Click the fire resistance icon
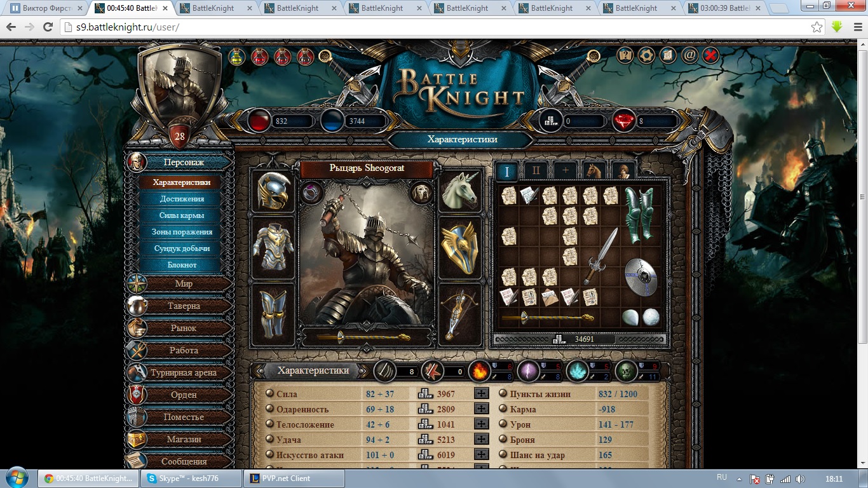 [478, 370]
